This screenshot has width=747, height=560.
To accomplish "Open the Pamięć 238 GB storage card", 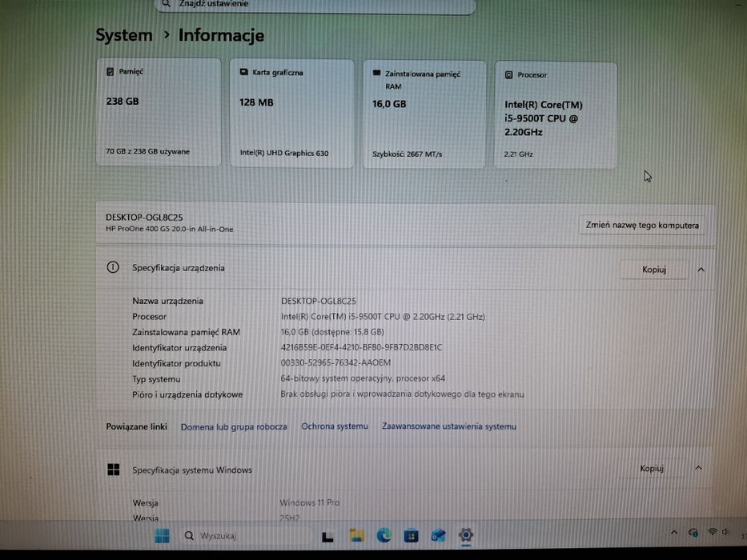I will (159, 112).
